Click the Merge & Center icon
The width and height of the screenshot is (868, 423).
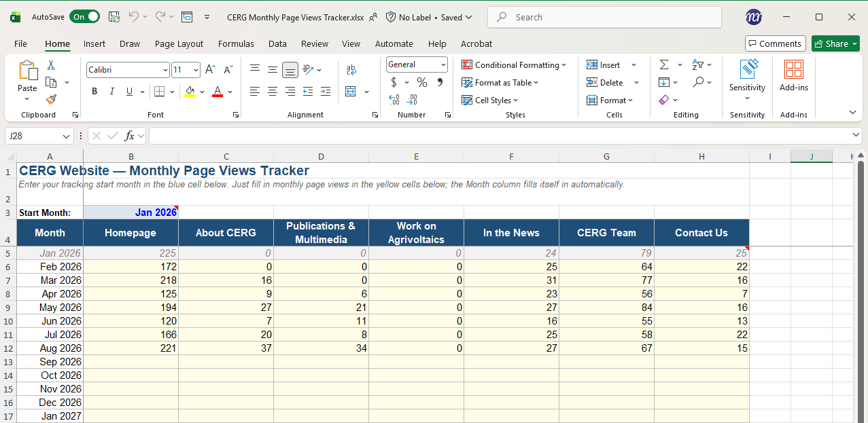[351, 91]
